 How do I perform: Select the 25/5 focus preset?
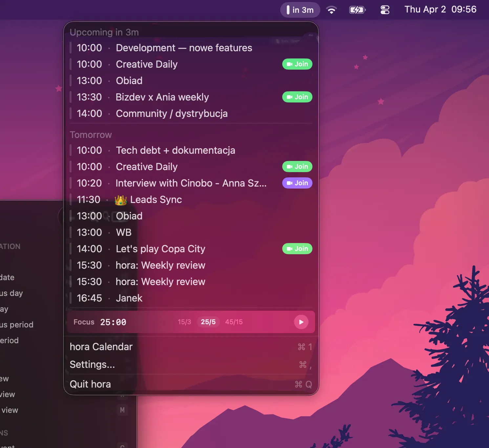[208, 322]
